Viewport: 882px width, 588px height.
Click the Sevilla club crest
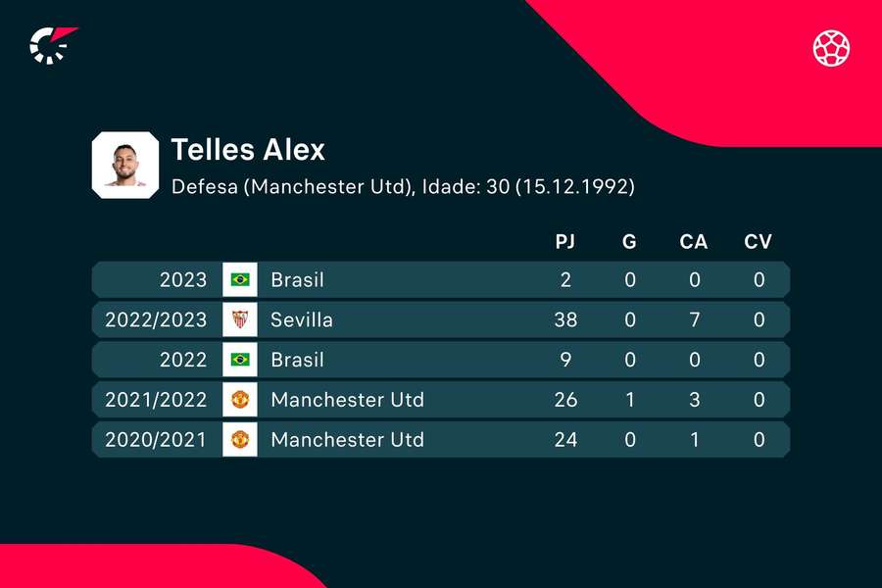point(240,319)
